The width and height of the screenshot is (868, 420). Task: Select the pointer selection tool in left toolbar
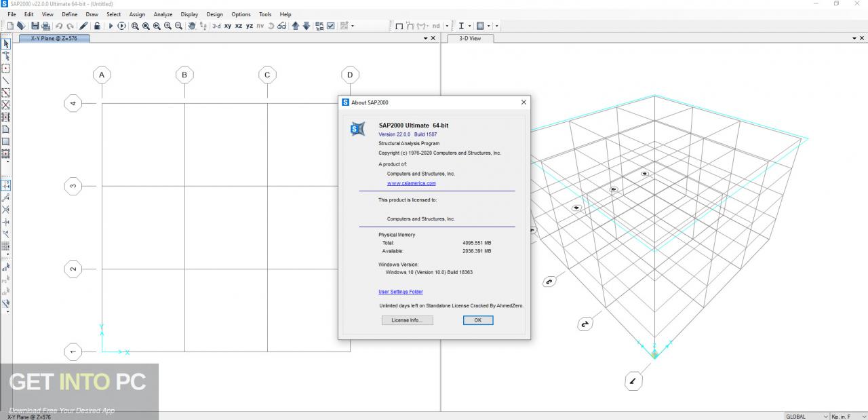point(6,44)
